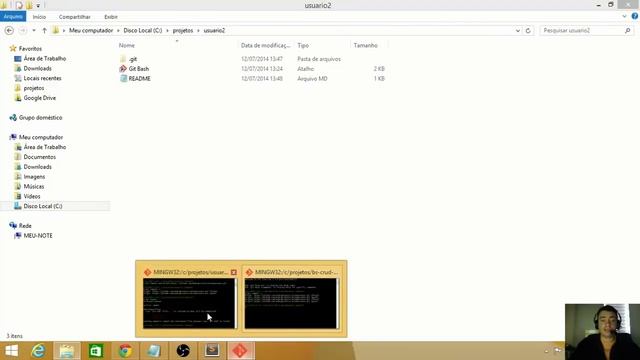Screen dimensions: 640x360
Task: Open the Windows Start button
Action: tap(11, 351)
